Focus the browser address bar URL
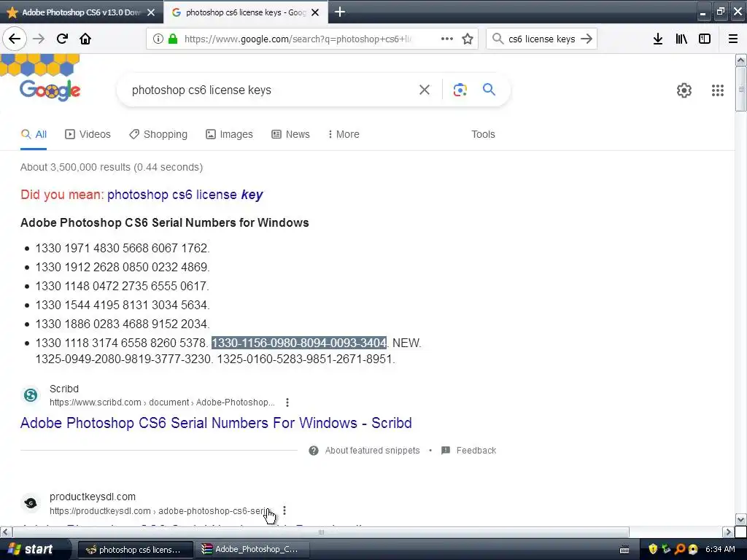747x560 pixels. coord(298,39)
